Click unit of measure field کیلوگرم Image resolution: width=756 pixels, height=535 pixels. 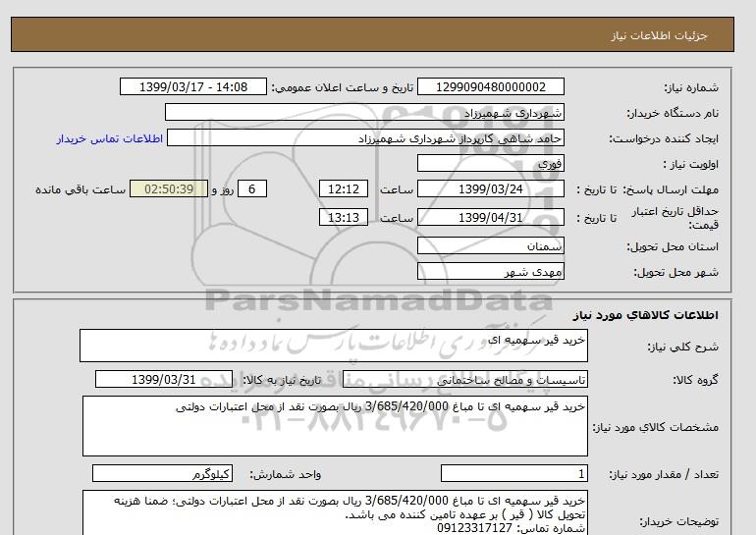(162, 473)
